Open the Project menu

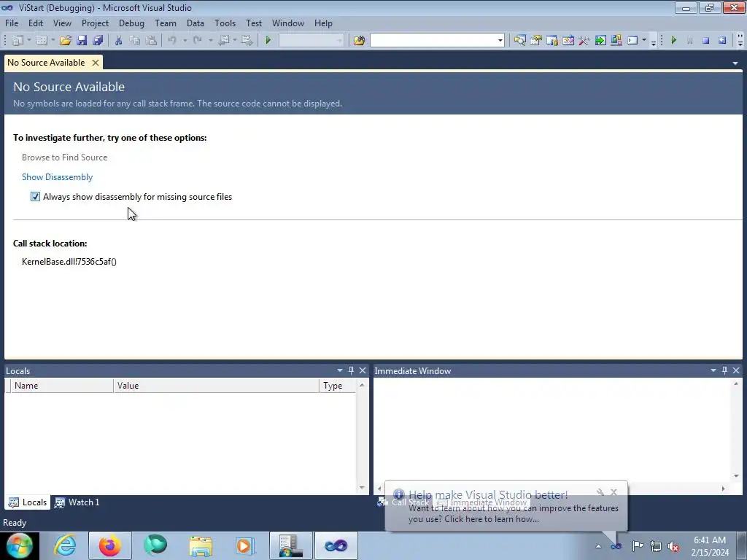tap(95, 23)
